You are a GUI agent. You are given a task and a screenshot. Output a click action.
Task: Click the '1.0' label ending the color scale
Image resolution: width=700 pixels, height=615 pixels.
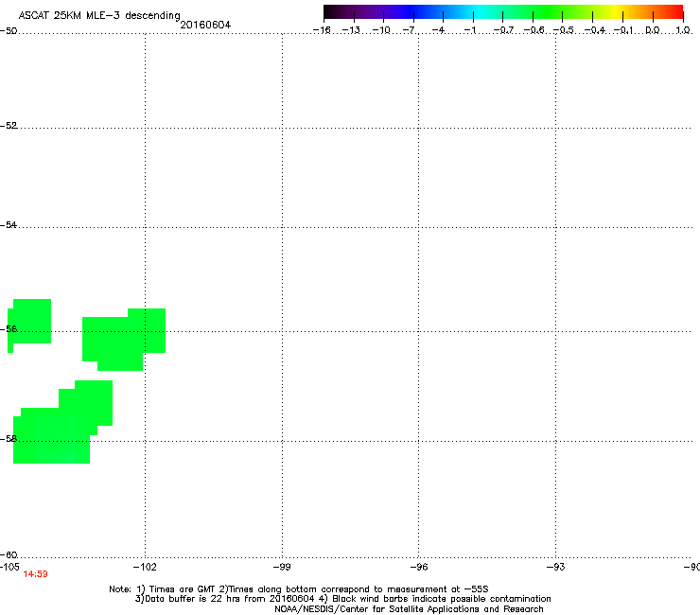click(x=683, y=30)
